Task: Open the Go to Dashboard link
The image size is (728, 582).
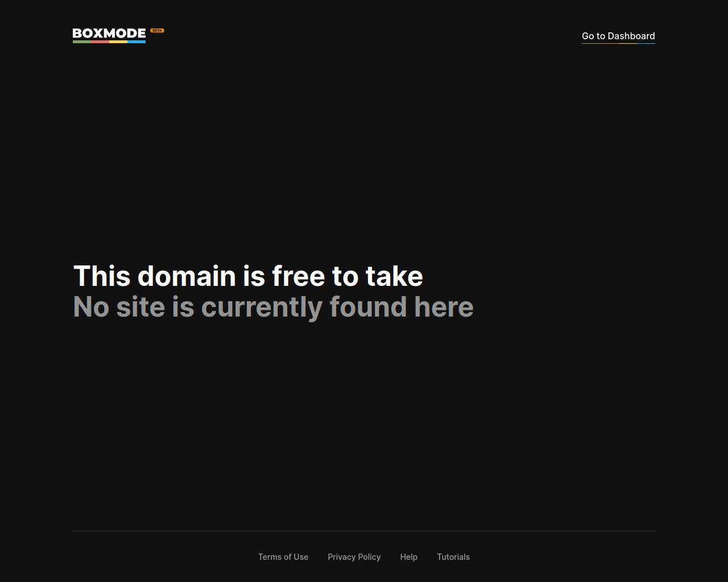Action: tap(618, 36)
